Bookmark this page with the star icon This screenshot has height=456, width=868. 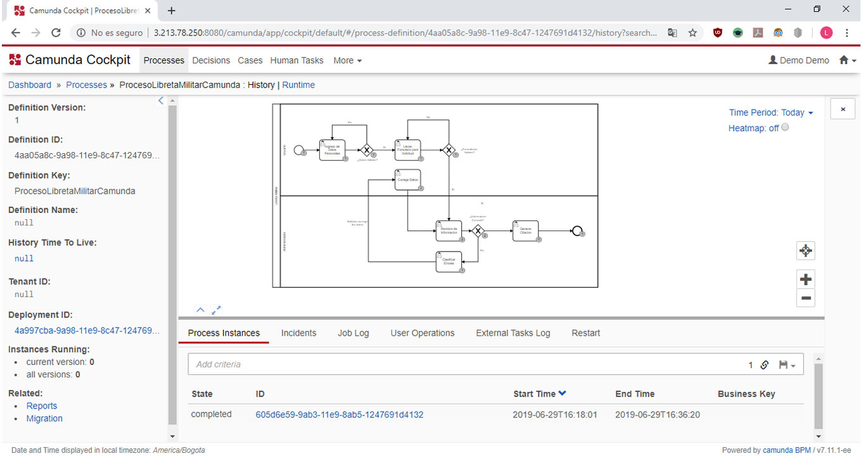tap(692, 33)
